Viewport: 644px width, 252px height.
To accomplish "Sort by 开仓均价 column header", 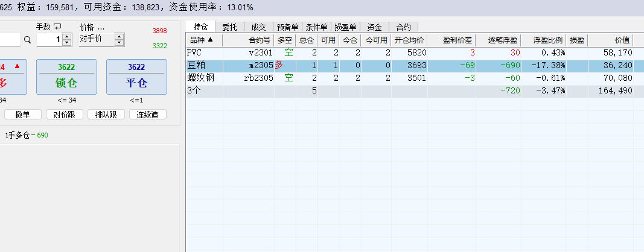I will click(409, 40).
